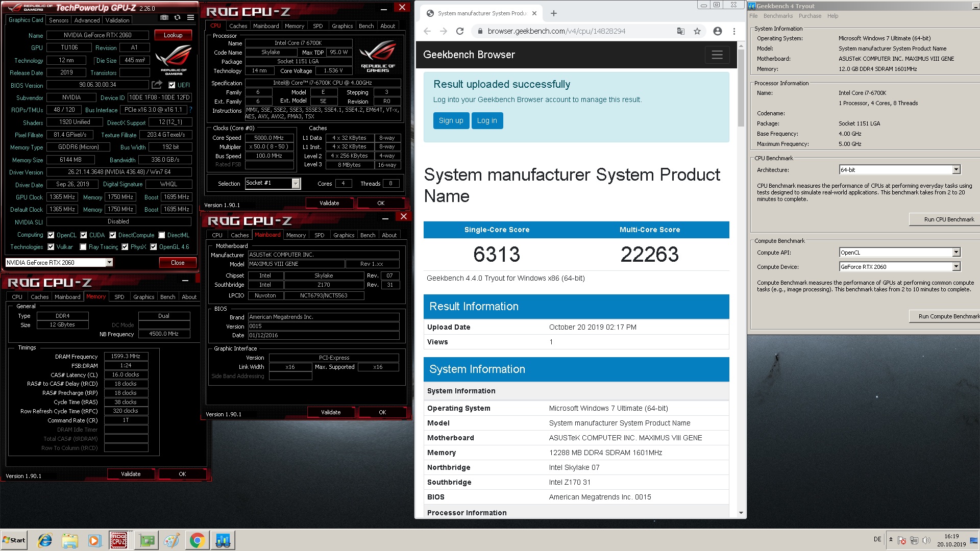Screen dimensions: 980x551
Task: Click the translate page icon in address bar
Action: pos(680,31)
